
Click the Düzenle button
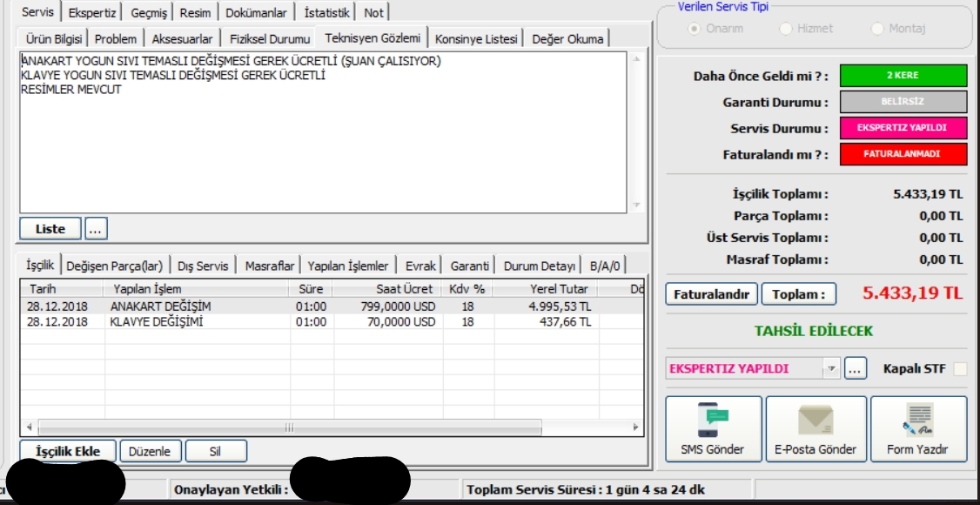click(x=151, y=451)
